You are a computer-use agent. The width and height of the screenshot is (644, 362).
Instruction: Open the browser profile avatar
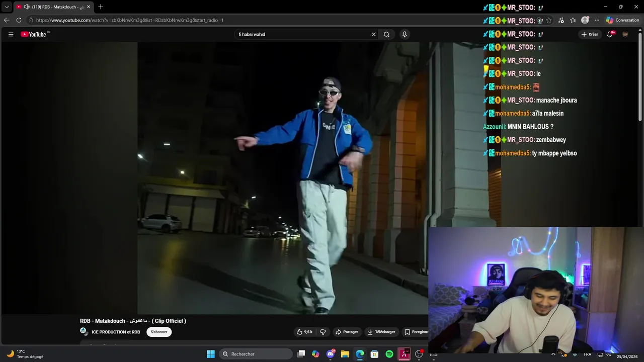(x=585, y=20)
